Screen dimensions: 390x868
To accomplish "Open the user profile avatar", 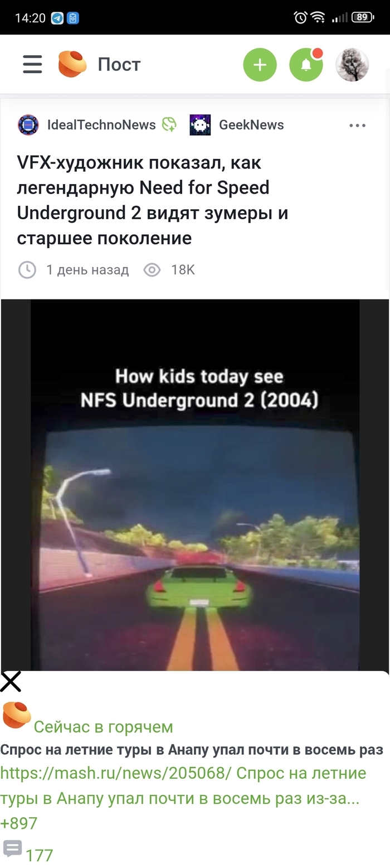I will (352, 65).
